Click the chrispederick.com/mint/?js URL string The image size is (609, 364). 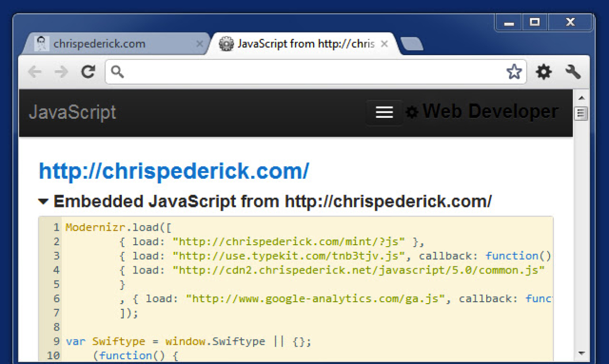289,241
